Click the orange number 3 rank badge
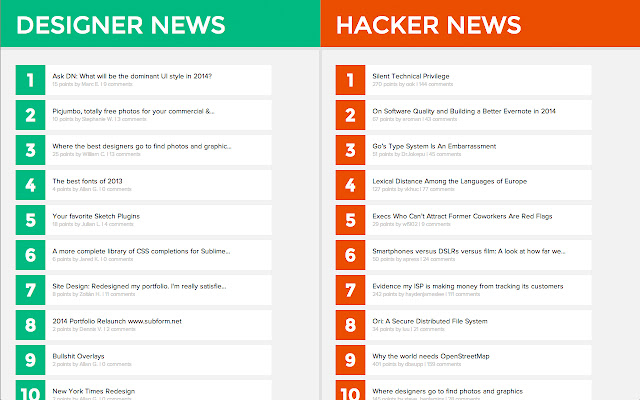 tap(350, 150)
